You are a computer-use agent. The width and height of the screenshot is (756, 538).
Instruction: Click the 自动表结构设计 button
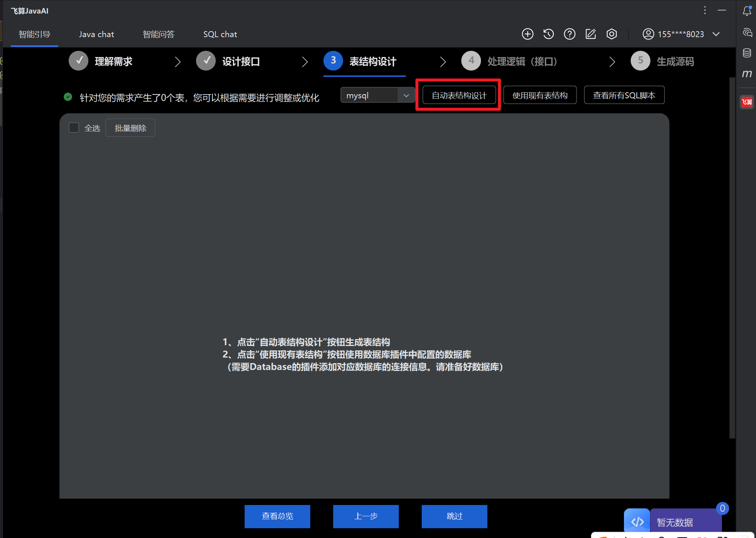point(458,95)
